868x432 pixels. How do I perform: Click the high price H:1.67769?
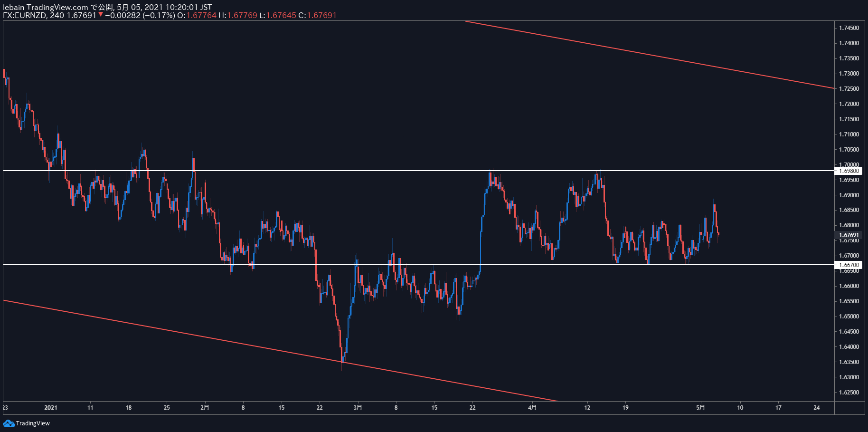point(238,15)
